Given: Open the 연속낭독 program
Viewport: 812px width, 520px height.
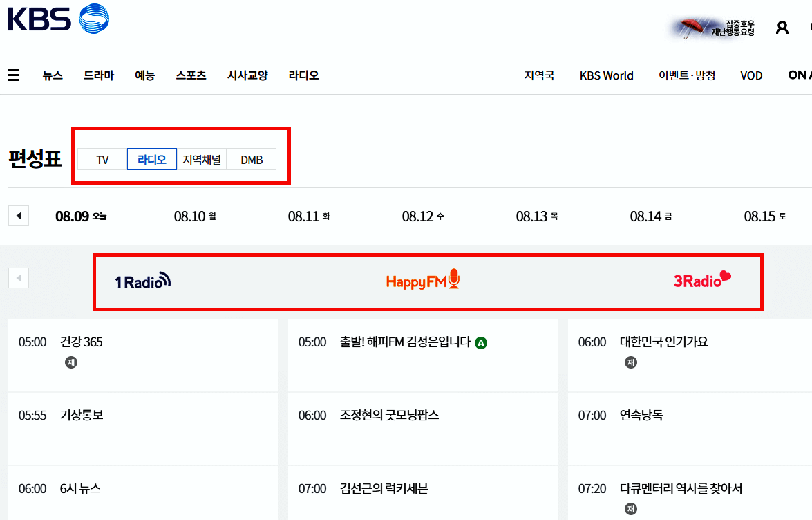Looking at the screenshot, I should click(x=641, y=416).
